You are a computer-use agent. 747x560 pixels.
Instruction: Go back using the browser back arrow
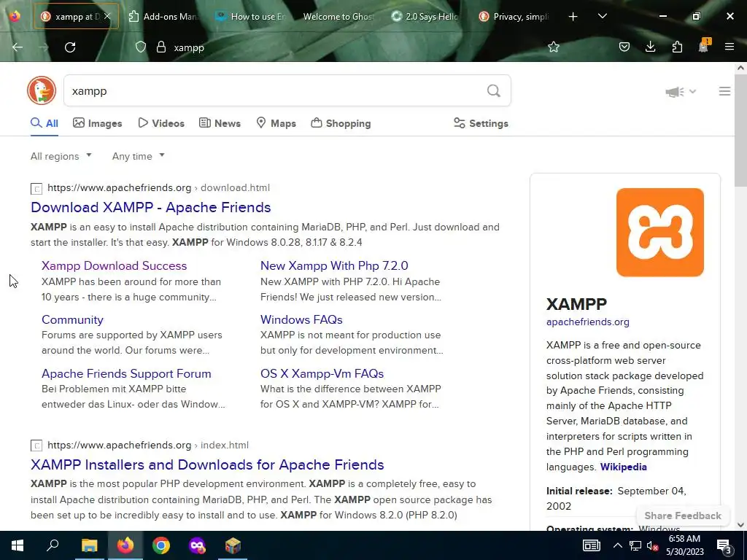click(18, 47)
